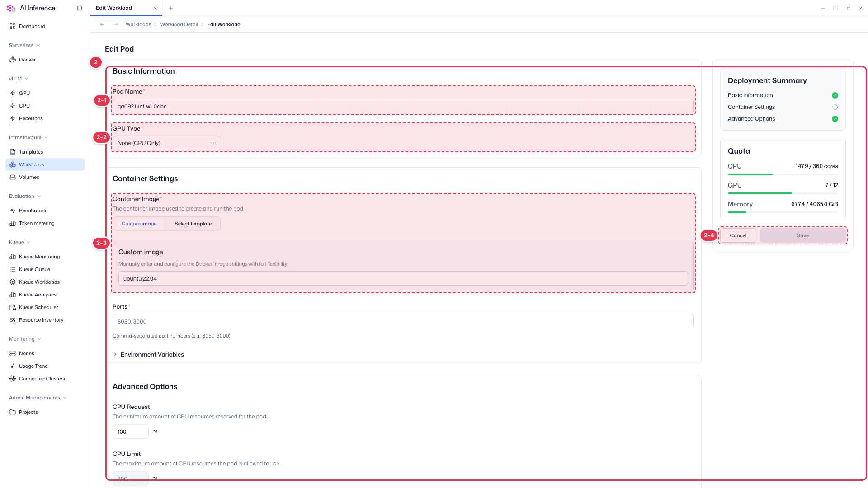
Task: Click the Pod Name input field
Action: coord(403,107)
